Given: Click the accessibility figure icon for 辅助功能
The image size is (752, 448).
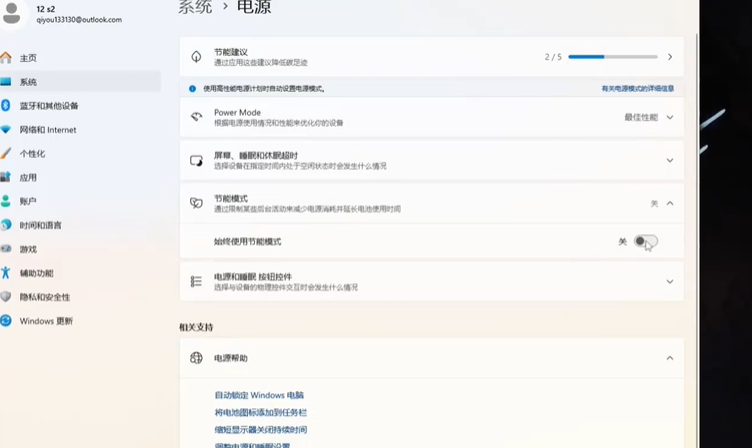Looking at the screenshot, I should 6,273.
